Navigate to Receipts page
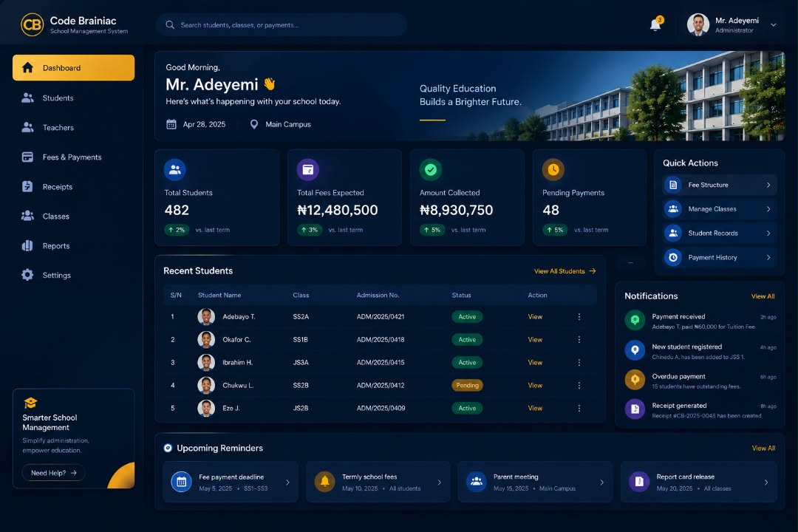798x532 pixels. tap(73, 186)
